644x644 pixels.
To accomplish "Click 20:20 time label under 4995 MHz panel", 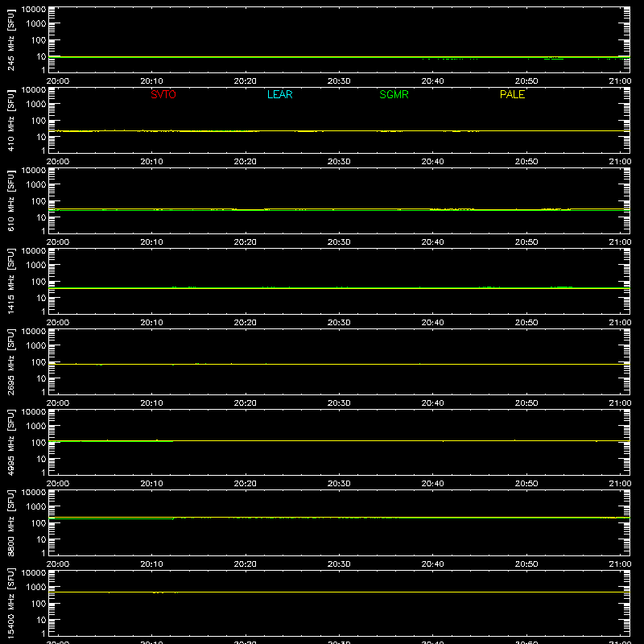I will click(246, 484).
